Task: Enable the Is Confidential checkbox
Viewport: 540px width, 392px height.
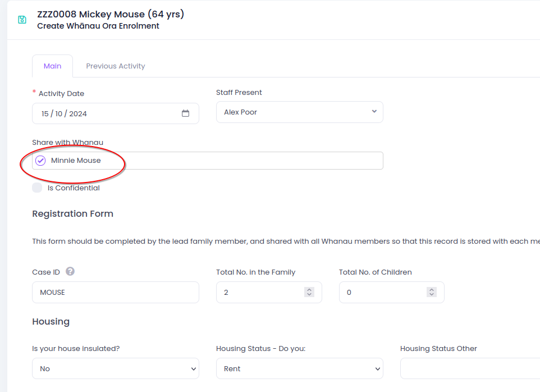Action: [x=37, y=188]
